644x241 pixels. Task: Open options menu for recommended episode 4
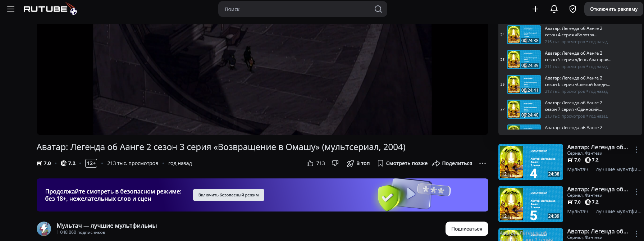point(636,150)
